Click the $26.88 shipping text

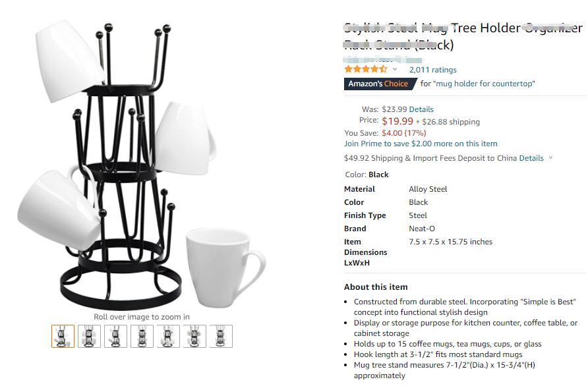point(451,122)
